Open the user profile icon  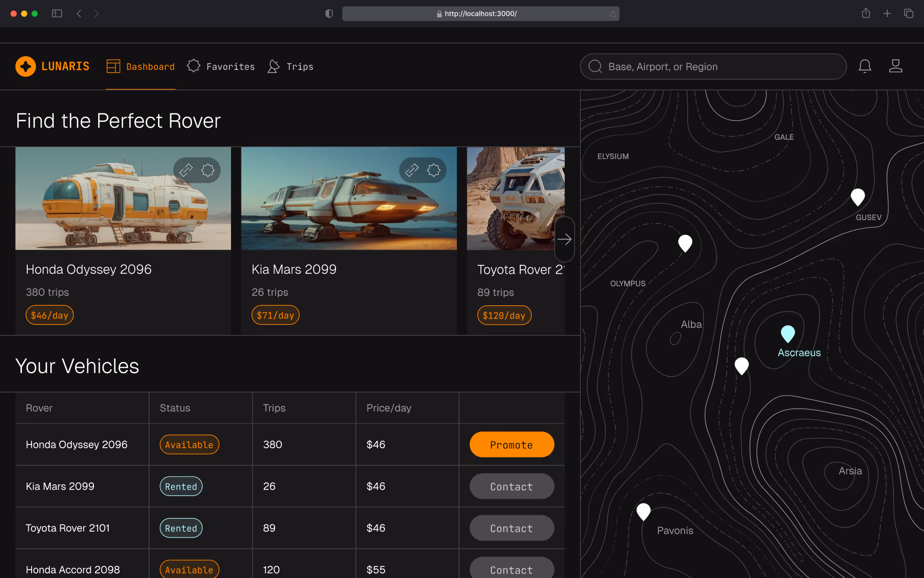point(896,66)
